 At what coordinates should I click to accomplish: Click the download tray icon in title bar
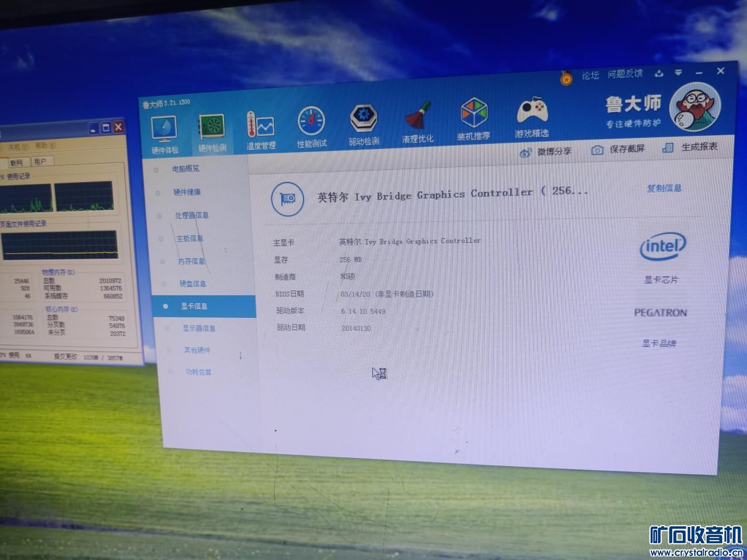(x=659, y=73)
